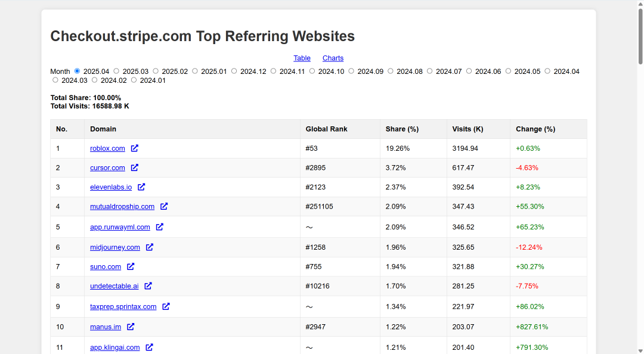Open external link icon beside mutualdropship.com
Screen dimensions: 644x354
pyautogui.click(x=164, y=206)
